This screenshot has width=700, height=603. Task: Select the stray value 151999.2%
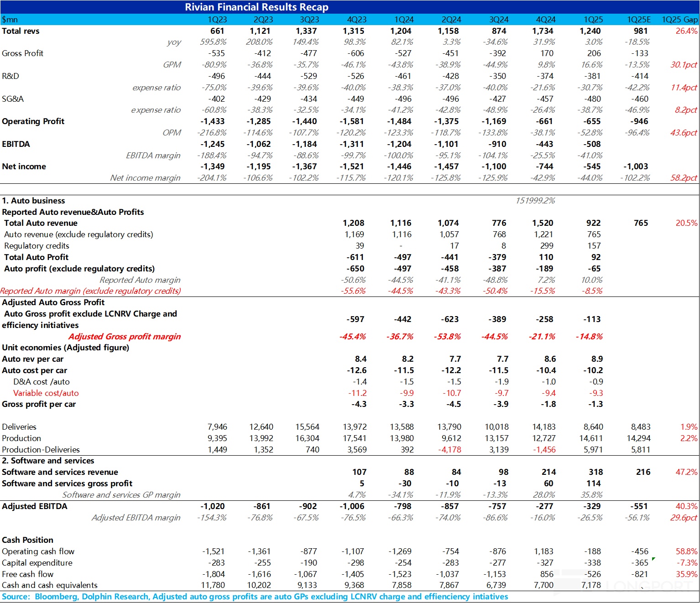tap(535, 201)
